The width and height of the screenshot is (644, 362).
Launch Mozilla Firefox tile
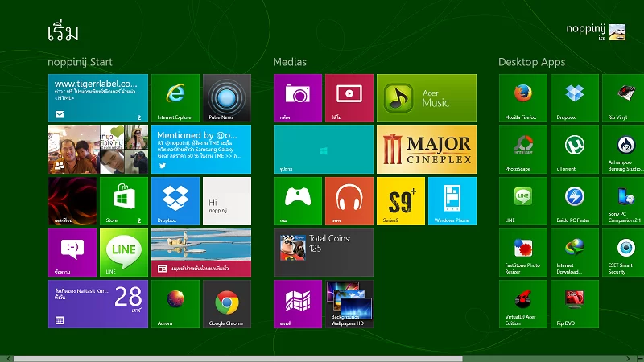point(522,98)
